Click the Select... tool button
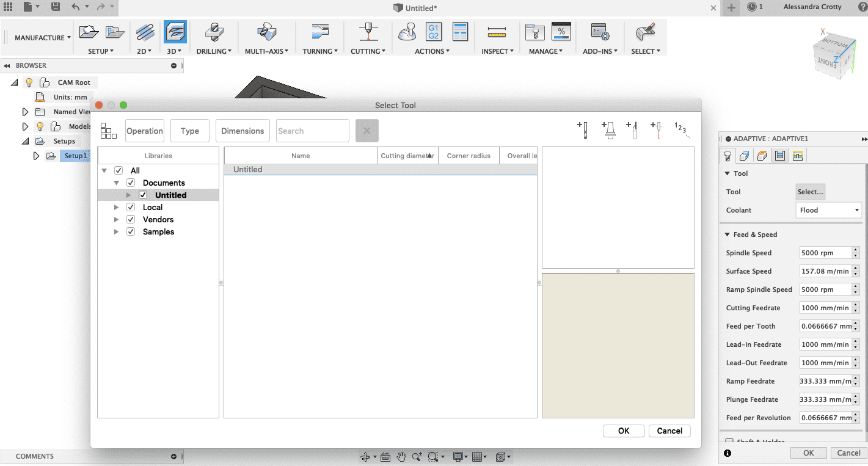Viewport: 868px width, 466px height. point(811,192)
